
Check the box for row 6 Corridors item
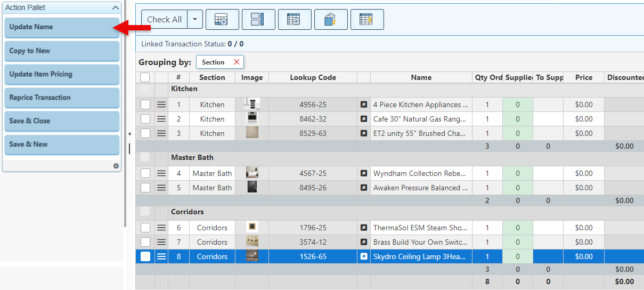(x=145, y=228)
